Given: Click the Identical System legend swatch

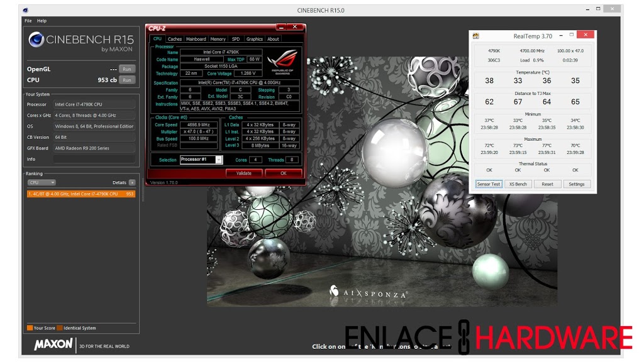Looking at the screenshot, I should click(x=60, y=328).
